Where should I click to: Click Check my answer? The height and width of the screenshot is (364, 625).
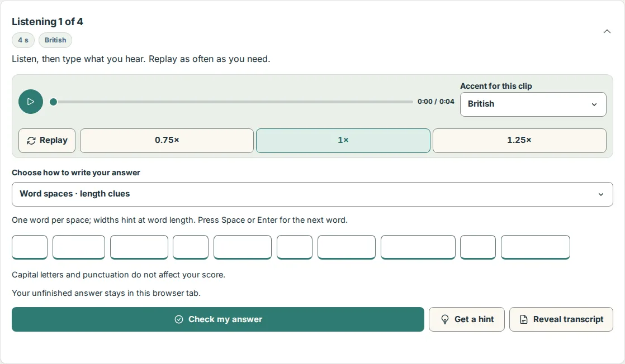(218, 319)
